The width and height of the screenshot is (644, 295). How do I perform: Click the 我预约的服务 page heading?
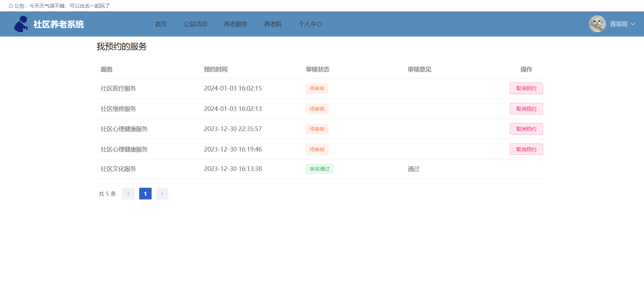[122, 47]
